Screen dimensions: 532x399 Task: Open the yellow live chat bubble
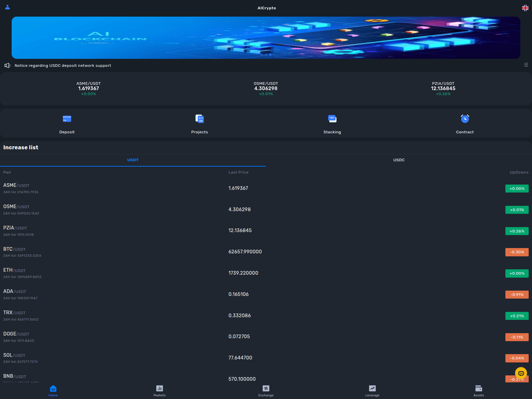point(521,373)
